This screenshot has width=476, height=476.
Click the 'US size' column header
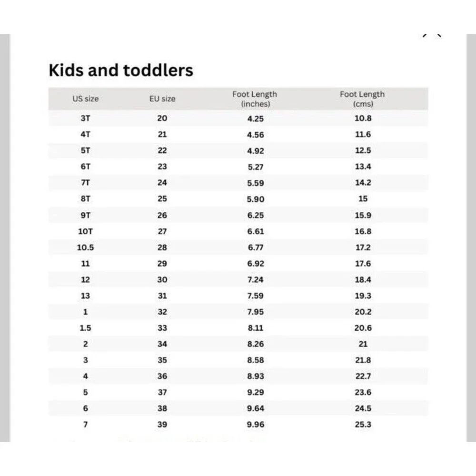tap(86, 99)
